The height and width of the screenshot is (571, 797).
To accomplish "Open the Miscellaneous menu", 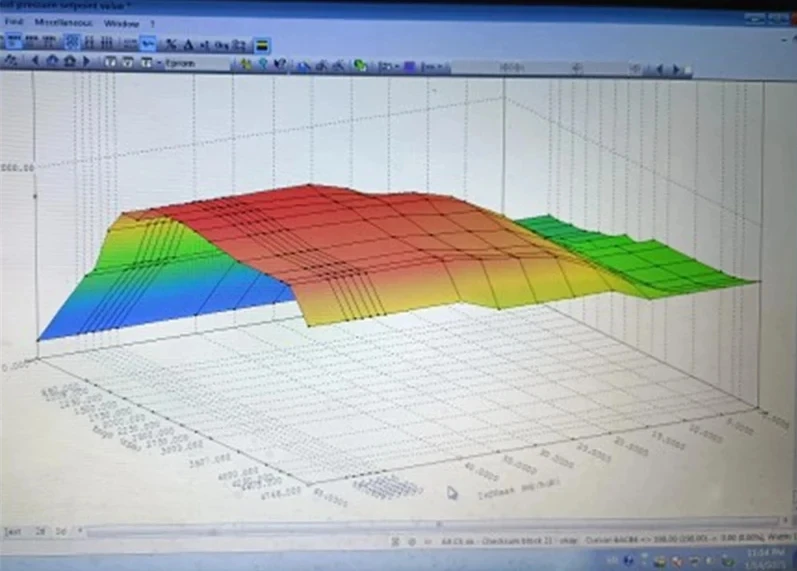I will click(x=64, y=22).
